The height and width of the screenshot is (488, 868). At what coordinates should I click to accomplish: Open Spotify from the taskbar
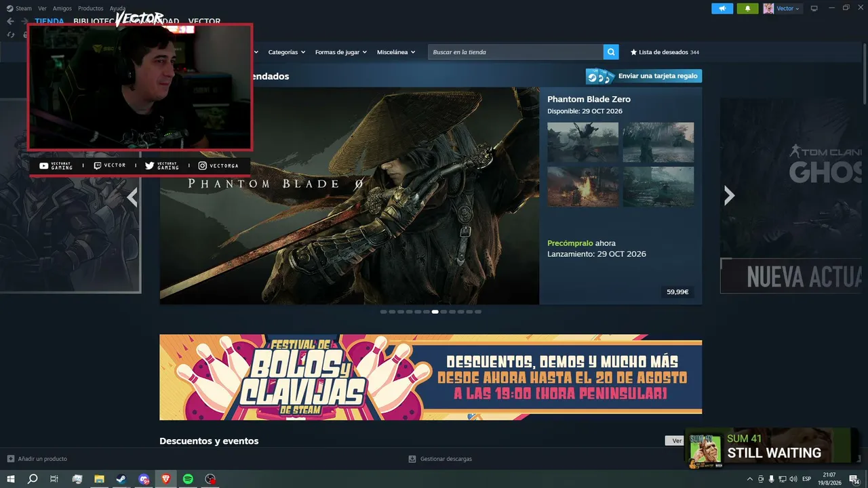click(188, 479)
